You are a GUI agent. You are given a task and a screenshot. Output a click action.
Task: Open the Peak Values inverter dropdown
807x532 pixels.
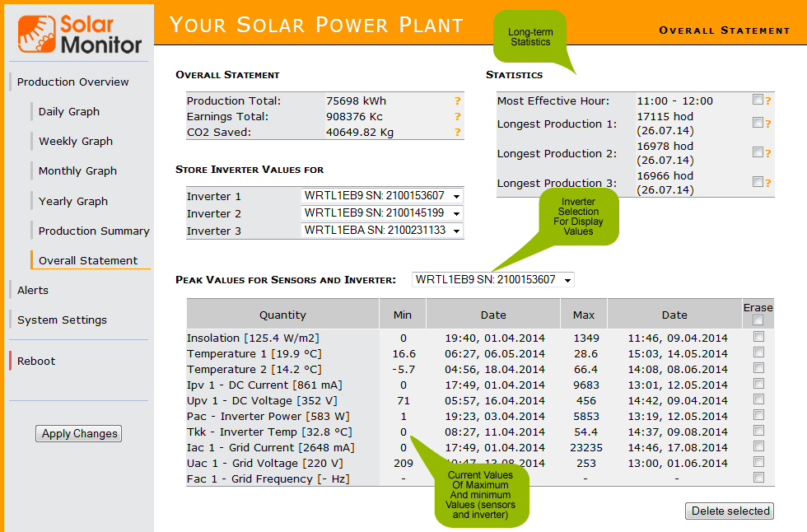click(492, 280)
